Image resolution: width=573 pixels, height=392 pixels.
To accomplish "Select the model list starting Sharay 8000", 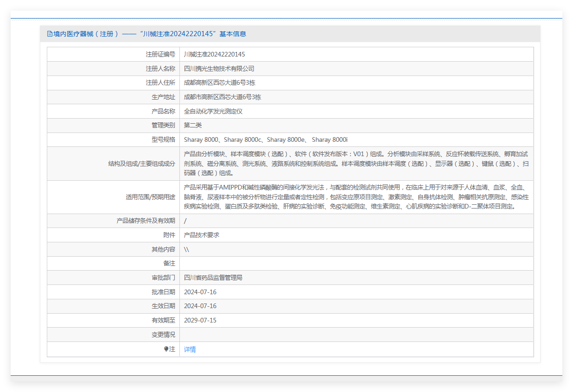I will (x=266, y=139).
